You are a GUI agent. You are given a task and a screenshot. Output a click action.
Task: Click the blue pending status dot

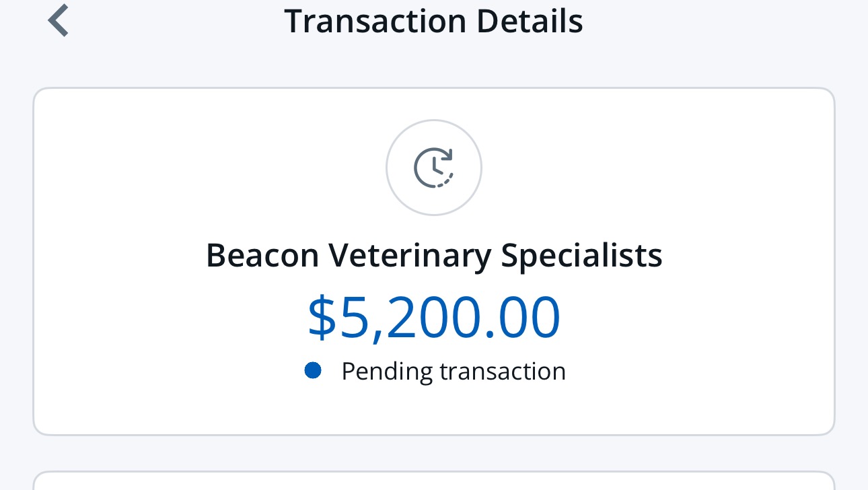312,370
